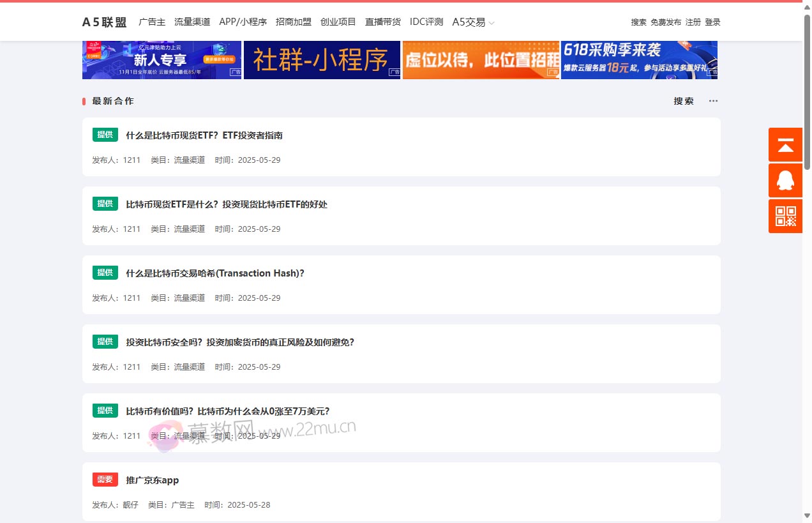Select the IDC评测 menu item
Viewport: 812px width, 523px height.
[426, 22]
